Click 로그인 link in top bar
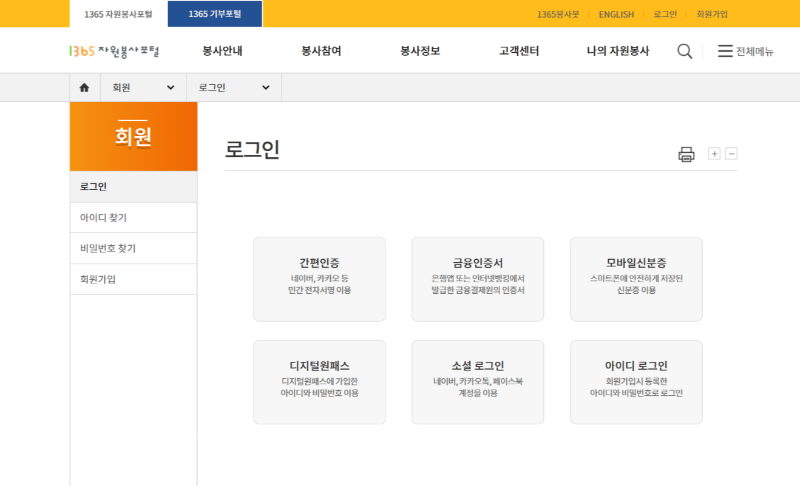The width and height of the screenshot is (800, 486). (665, 14)
